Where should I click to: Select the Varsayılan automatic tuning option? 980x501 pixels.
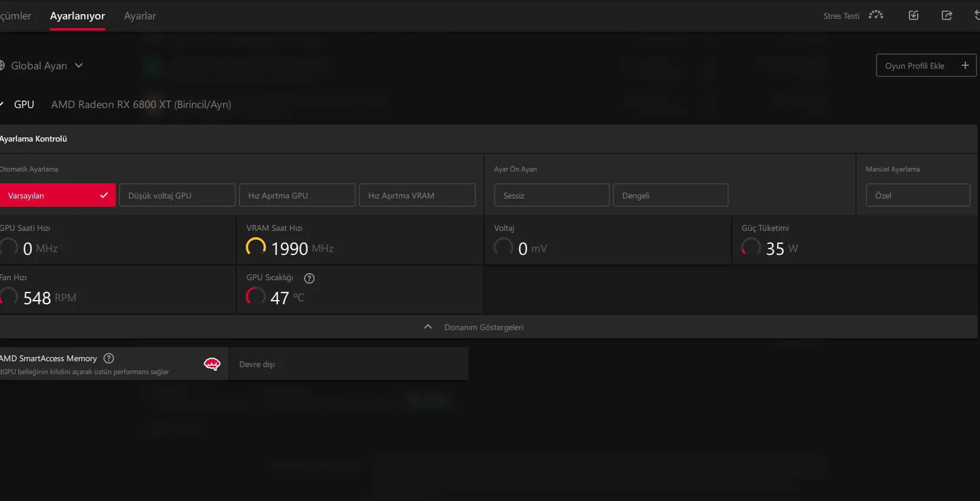tap(58, 196)
